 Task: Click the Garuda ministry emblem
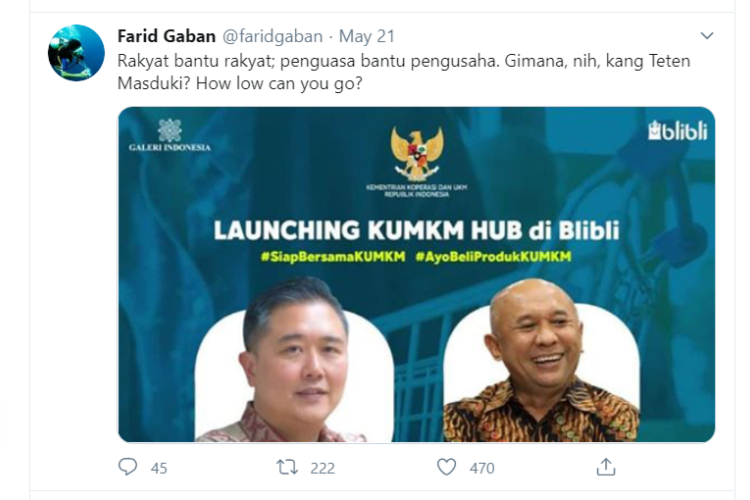coord(417,154)
